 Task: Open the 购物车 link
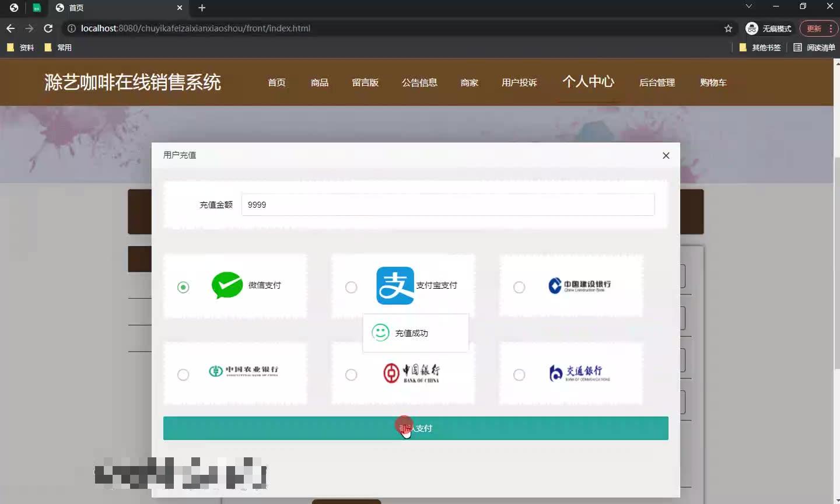(713, 82)
